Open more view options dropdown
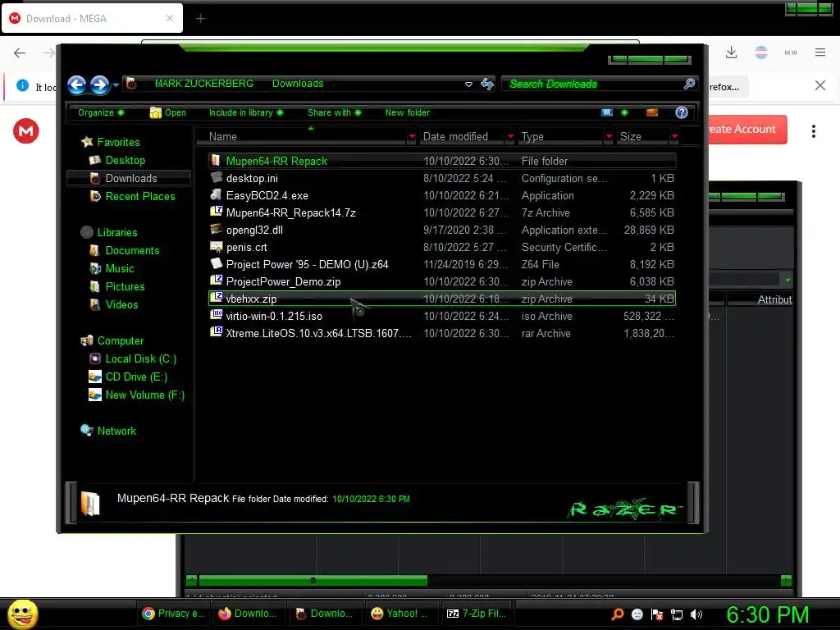This screenshot has height=630, width=840. (x=624, y=112)
